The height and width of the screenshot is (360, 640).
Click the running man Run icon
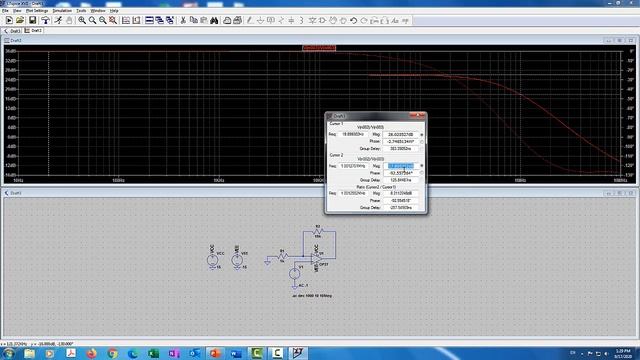pyautogui.click(x=58, y=20)
